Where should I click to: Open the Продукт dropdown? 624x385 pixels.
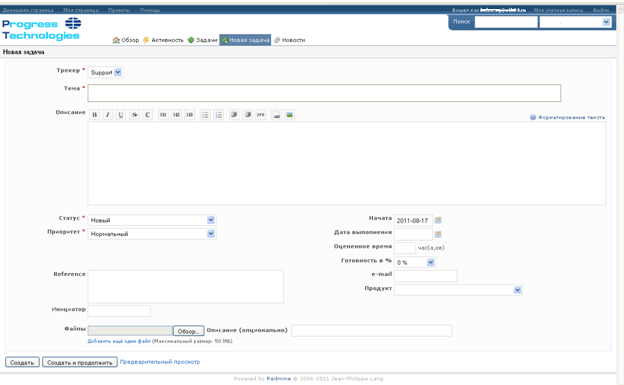458,290
